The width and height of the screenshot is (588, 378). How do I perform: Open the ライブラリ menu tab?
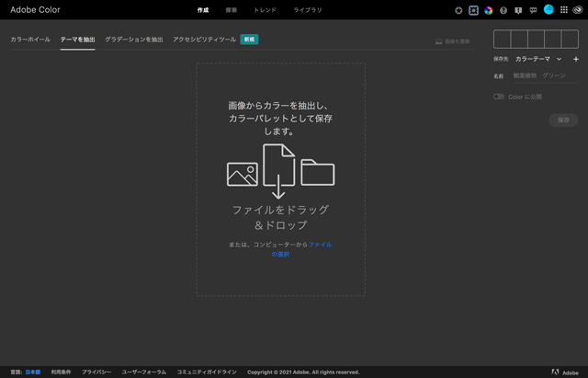click(x=308, y=10)
